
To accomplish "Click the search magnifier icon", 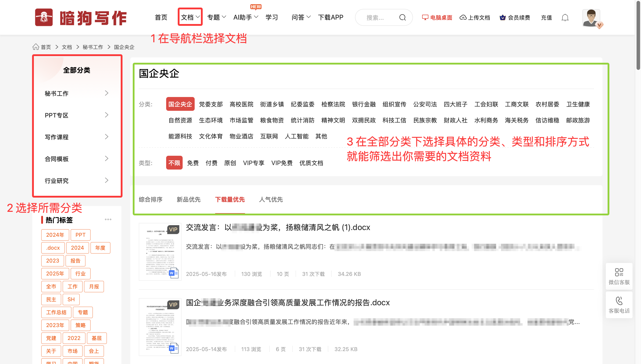I will pyautogui.click(x=402, y=18).
